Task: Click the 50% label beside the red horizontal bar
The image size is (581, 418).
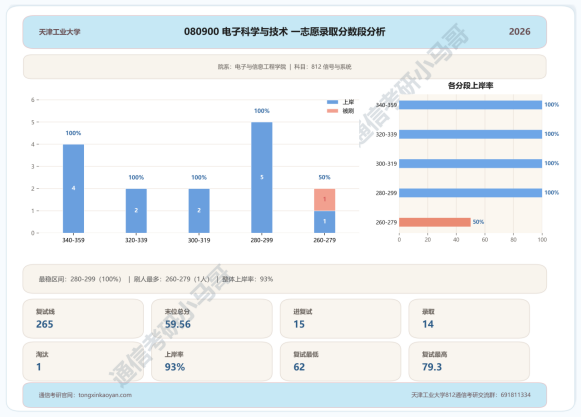Action: (x=478, y=222)
